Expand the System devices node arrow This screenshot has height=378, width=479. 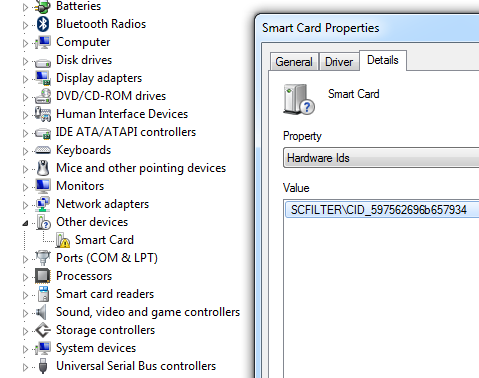click(25, 349)
